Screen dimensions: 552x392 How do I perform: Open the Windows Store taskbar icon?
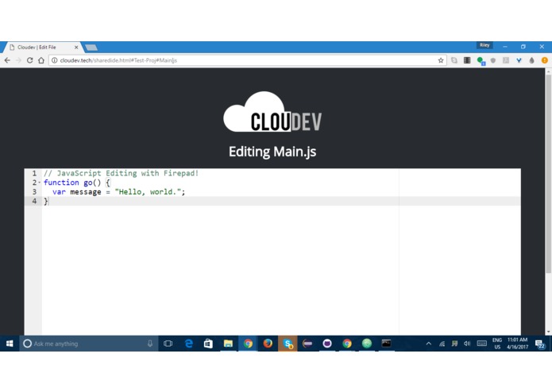coord(208,344)
